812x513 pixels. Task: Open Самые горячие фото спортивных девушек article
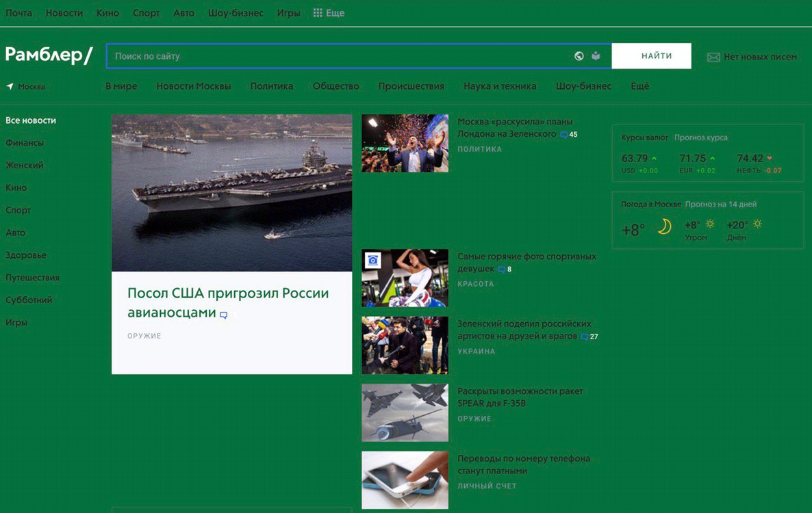click(x=526, y=263)
